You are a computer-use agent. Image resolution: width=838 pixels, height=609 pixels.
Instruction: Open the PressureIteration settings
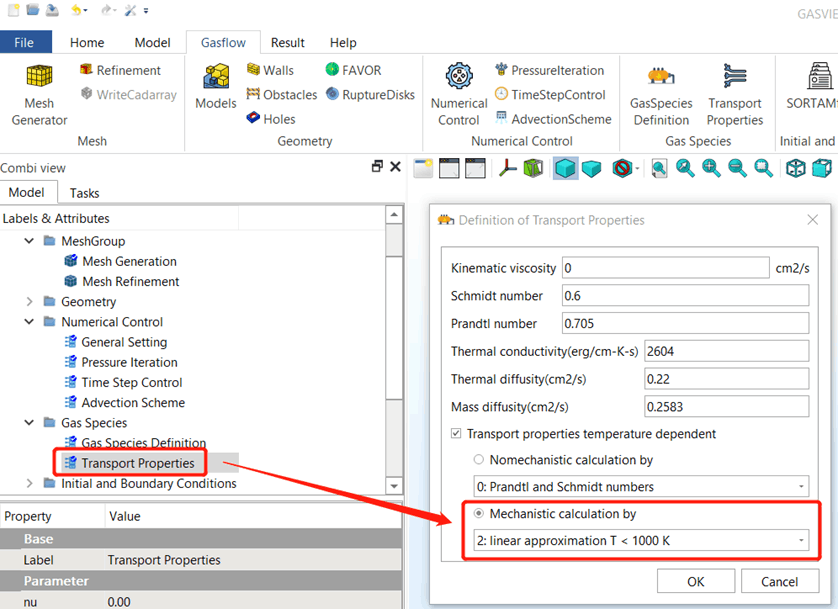[x=549, y=70]
